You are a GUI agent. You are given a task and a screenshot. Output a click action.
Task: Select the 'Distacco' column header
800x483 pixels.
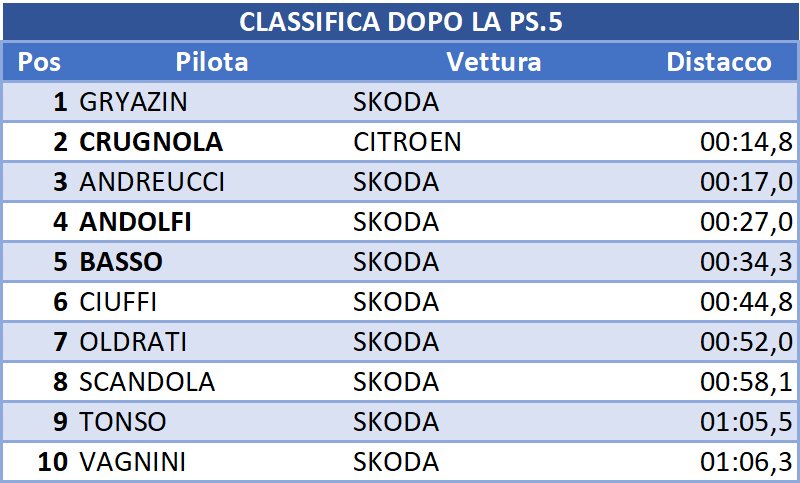click(719, 62)
